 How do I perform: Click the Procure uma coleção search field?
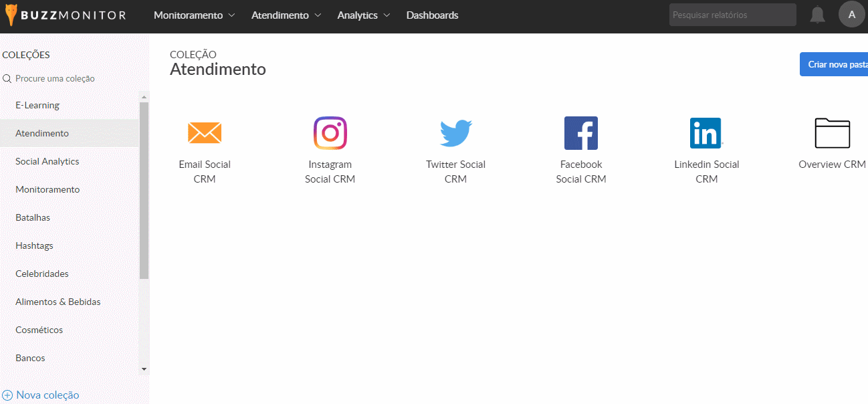click(x=55, y=78)
